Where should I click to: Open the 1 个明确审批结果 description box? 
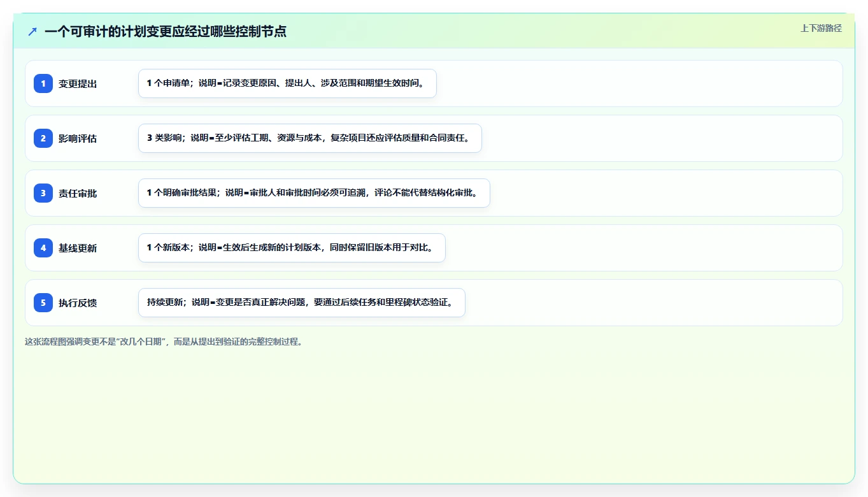(314, 193)
